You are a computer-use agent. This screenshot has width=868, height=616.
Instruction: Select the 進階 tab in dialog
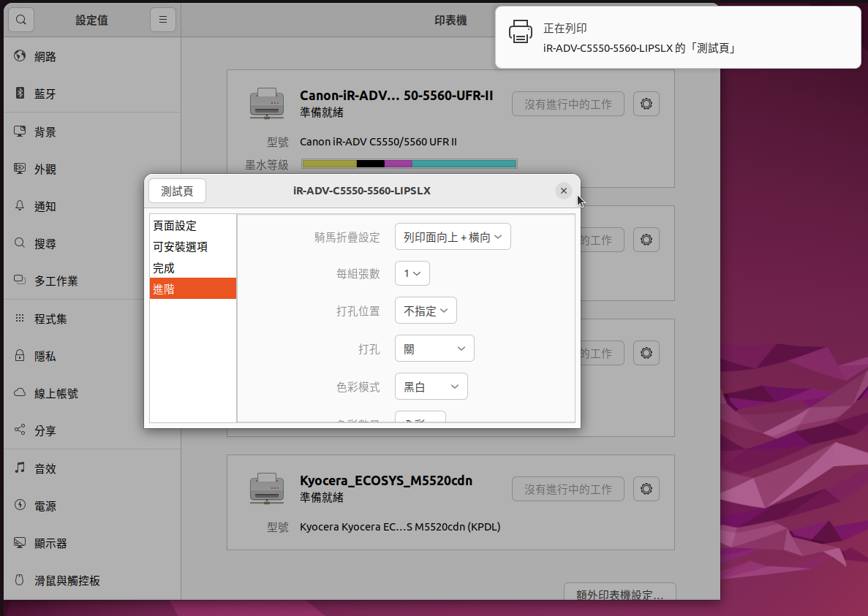192,289
